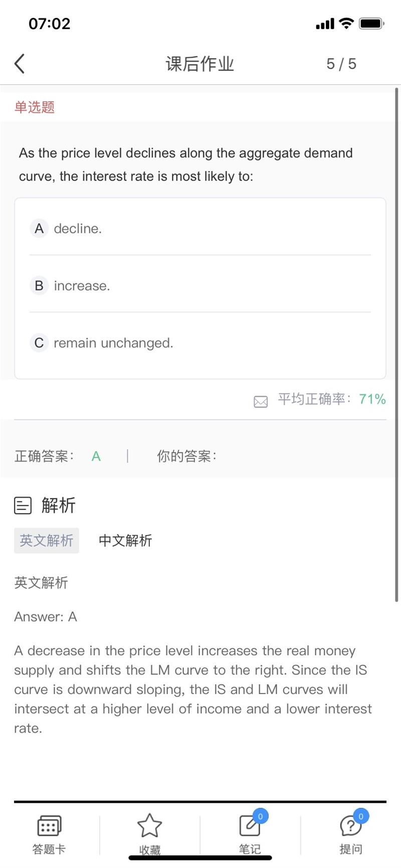Viewport: 401px width, 868px height.
Task: Tap the star favorite (收藏) icon
Action: click(149, 826)
